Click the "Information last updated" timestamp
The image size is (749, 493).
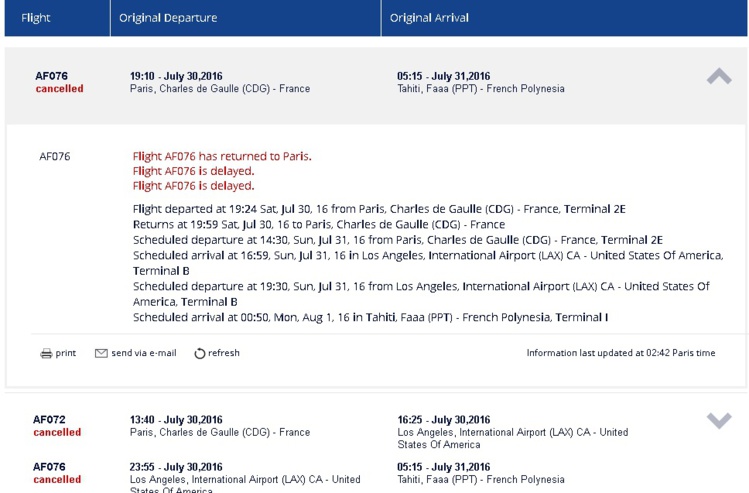pyautogui.click(x=621, y=353)
